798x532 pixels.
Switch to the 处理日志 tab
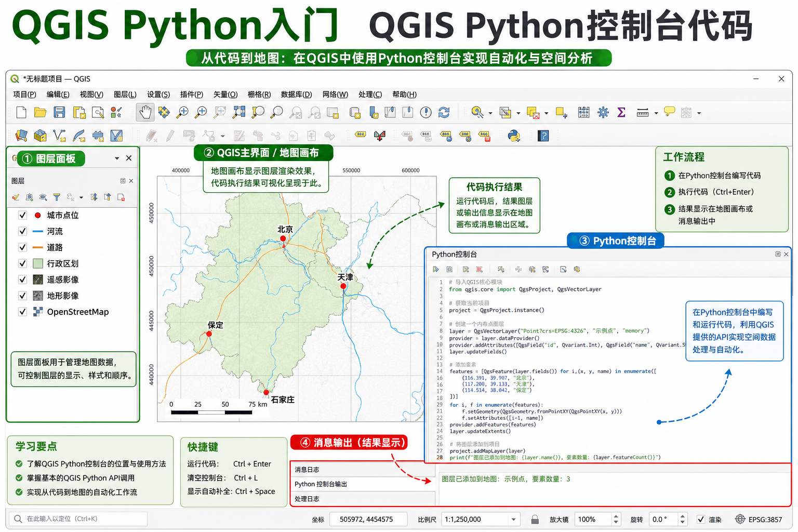coord(362,499)
